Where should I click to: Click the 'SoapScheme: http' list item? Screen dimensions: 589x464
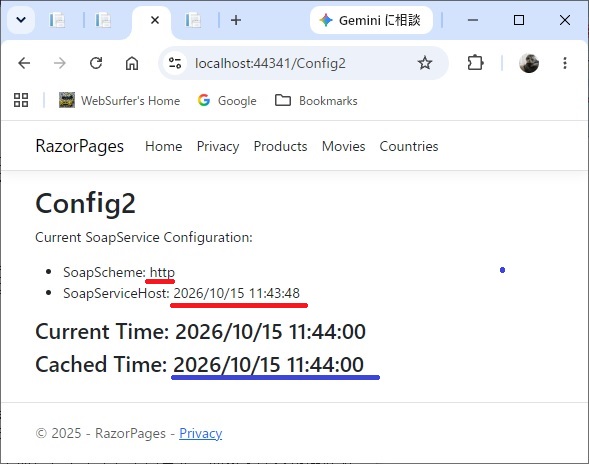[x=119, y=272]
